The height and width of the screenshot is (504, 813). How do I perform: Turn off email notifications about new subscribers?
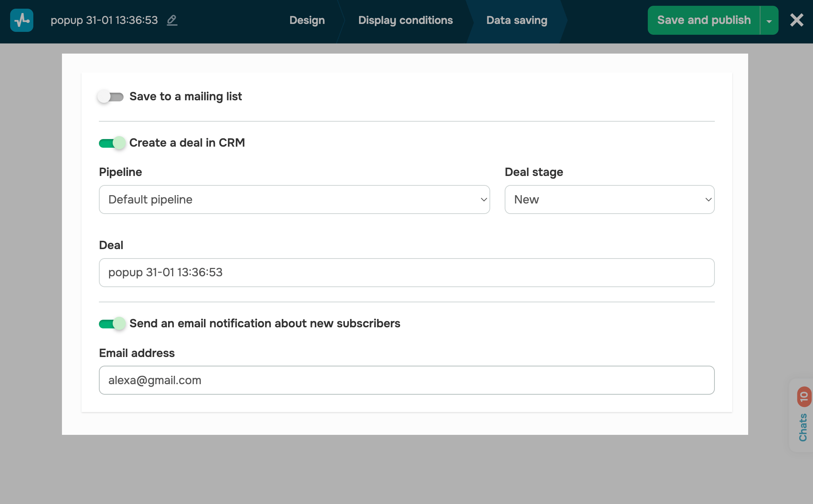tap(112, 324)
